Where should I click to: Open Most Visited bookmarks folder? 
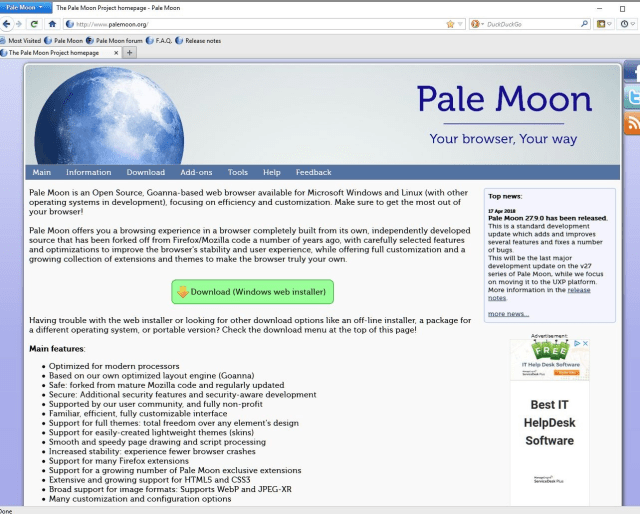coord(20,41)
